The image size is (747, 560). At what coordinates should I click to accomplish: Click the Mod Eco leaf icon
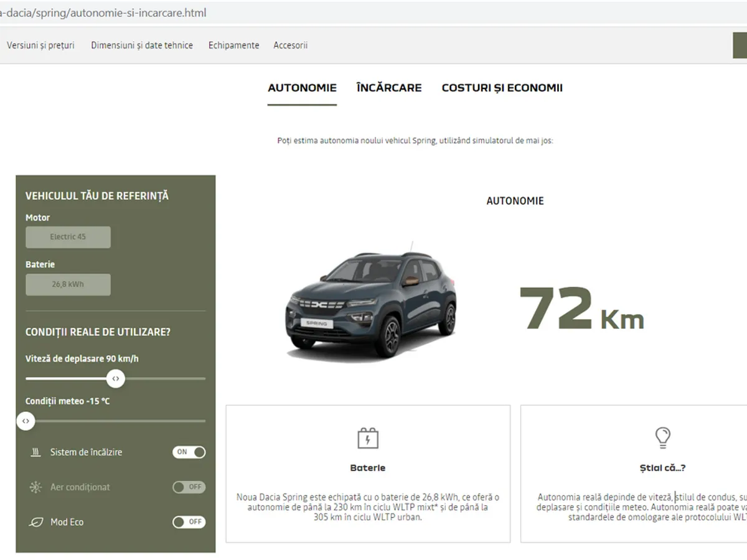click(x=35, y=522)
